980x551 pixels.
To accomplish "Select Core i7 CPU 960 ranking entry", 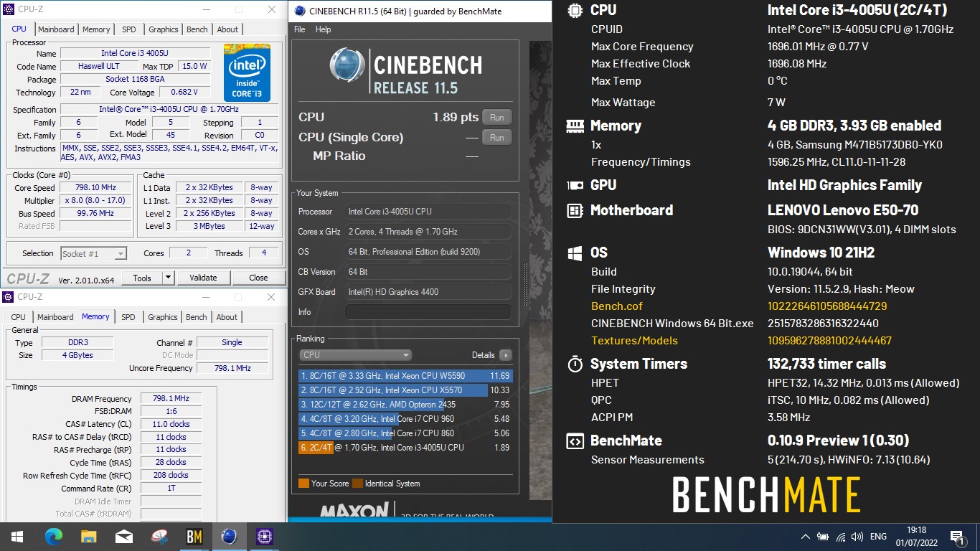I will [405, 419].
